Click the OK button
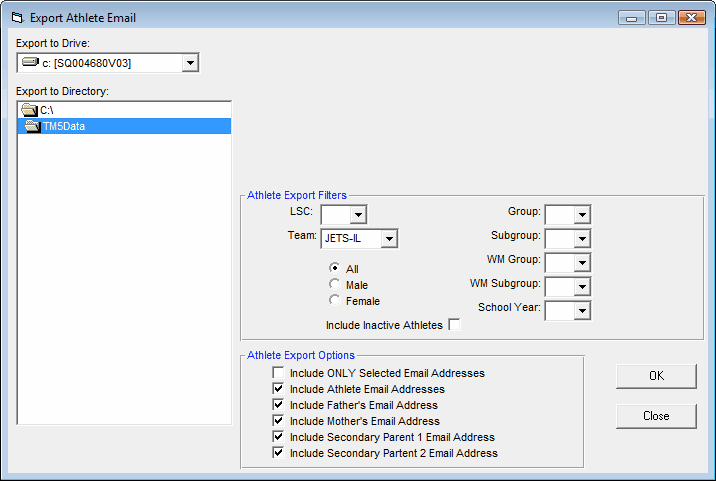The height and width of the screenshot is (481, 716). pyautogui.click(x=656, y=376)
